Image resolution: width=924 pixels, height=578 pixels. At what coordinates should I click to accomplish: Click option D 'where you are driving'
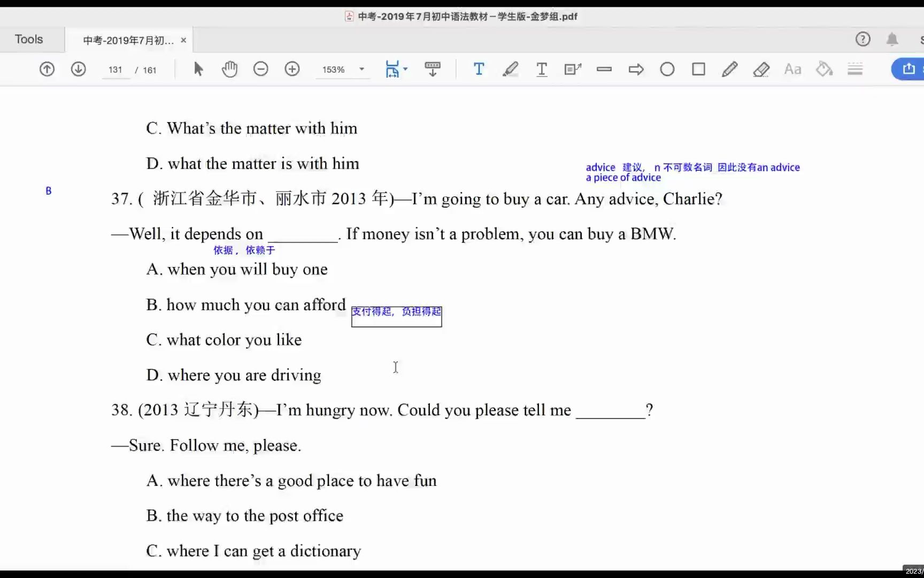234,375
